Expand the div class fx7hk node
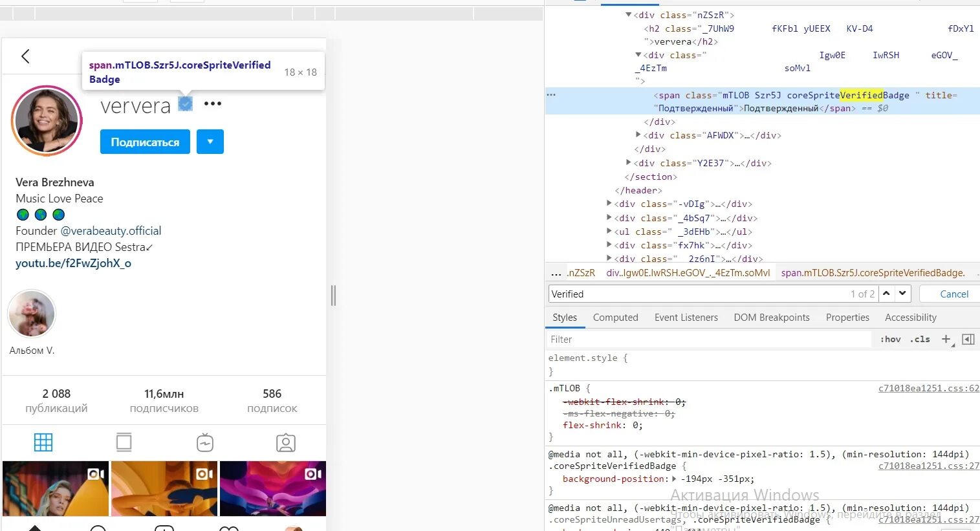The image size is (980, 531). (x=609, y=245)
